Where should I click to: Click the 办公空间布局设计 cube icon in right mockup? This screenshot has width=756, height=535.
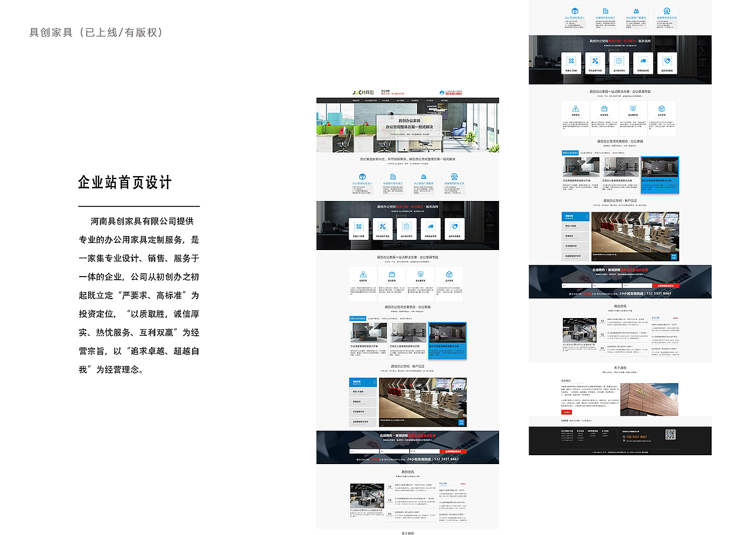(x=574, y=11)
